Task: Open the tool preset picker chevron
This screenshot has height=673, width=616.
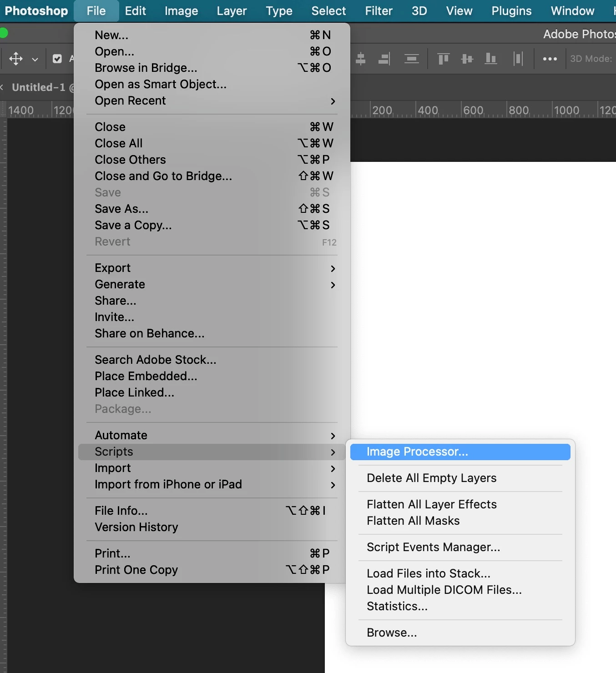Action: 35,59
